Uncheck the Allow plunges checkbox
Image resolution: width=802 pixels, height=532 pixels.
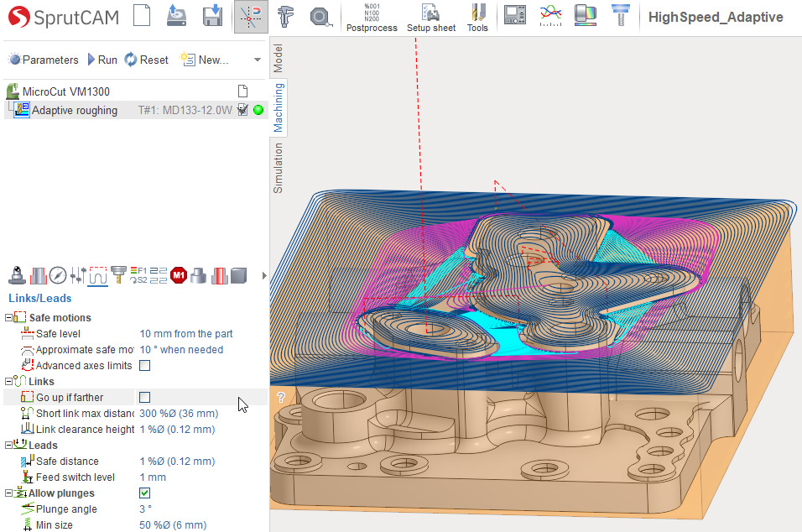pos(145,493)
